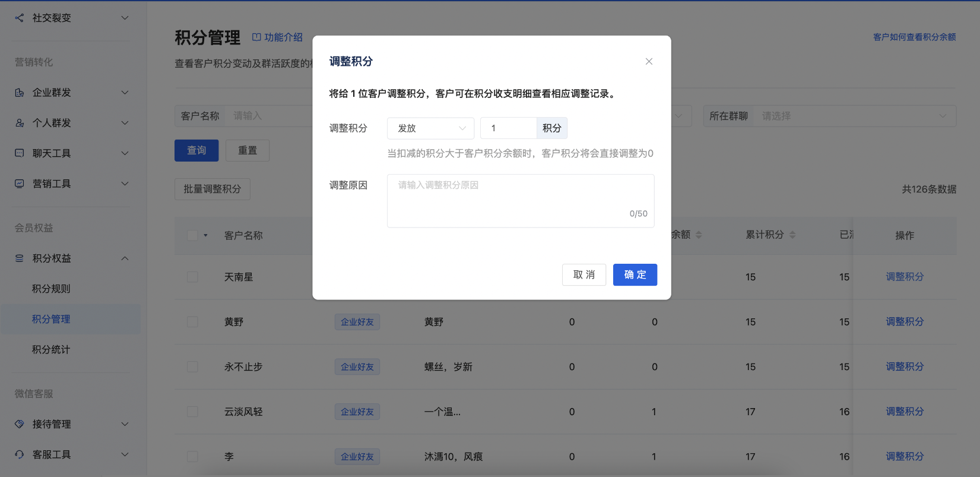Click the 社交裂变 share icon in sidebar

click(x=20, y=18)
